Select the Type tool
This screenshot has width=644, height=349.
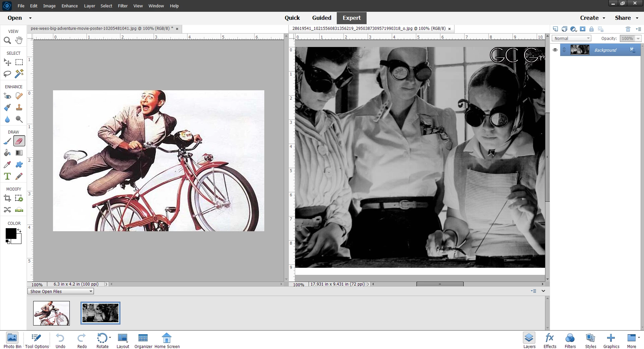click(7, 176)
